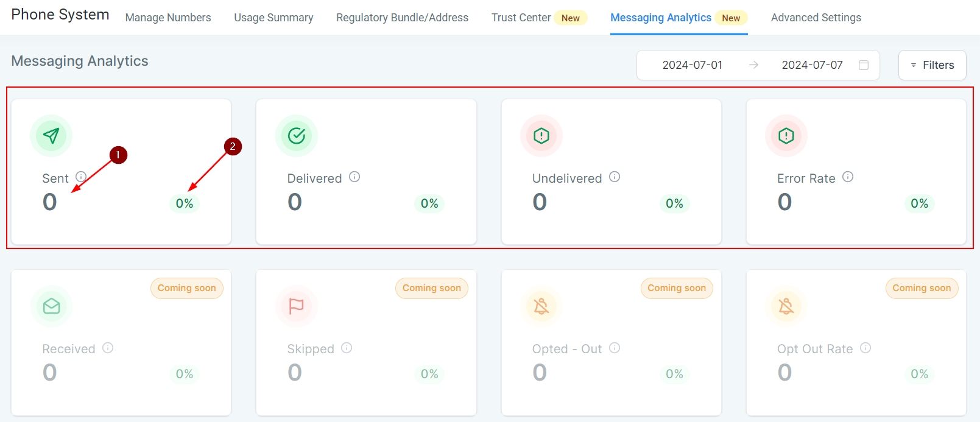Click the end date 2024-07-07 field
980x422 pixels.
coord(812,65)
